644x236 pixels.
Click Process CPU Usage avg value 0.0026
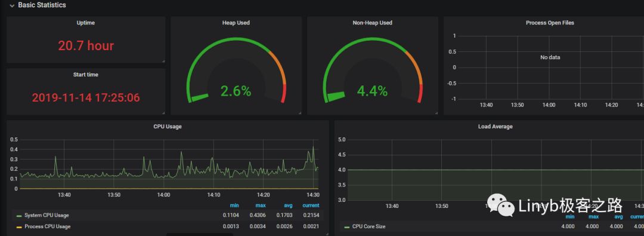[x=284, y=226]
